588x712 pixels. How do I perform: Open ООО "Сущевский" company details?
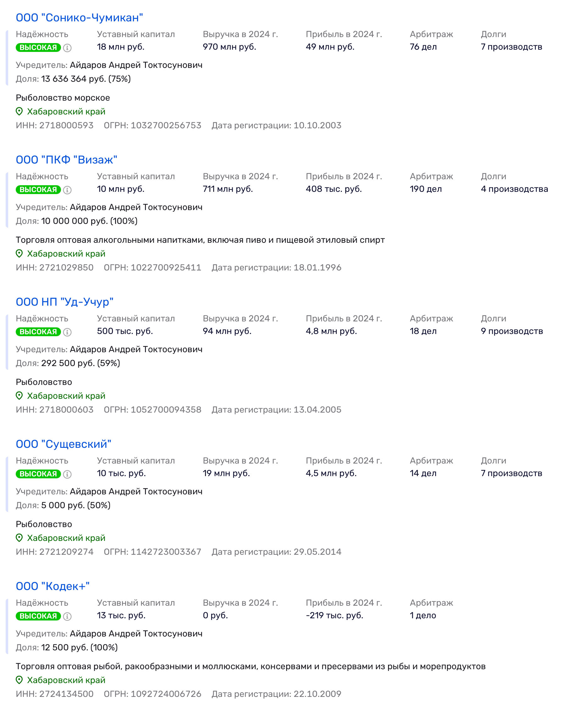click(x=63, y=444)
